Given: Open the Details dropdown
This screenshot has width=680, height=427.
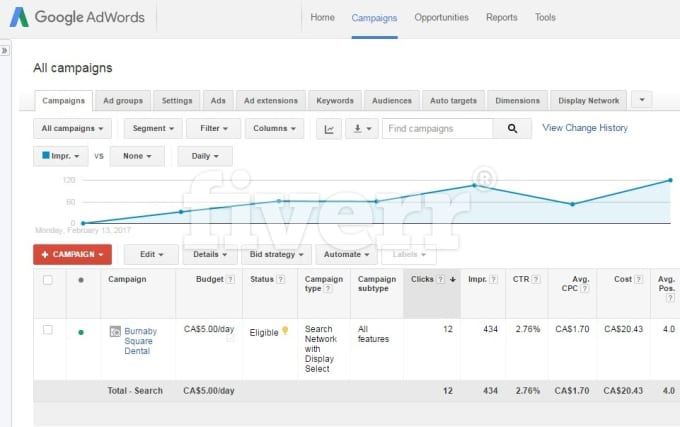Looking at the screenshot, I should point(210,254).
